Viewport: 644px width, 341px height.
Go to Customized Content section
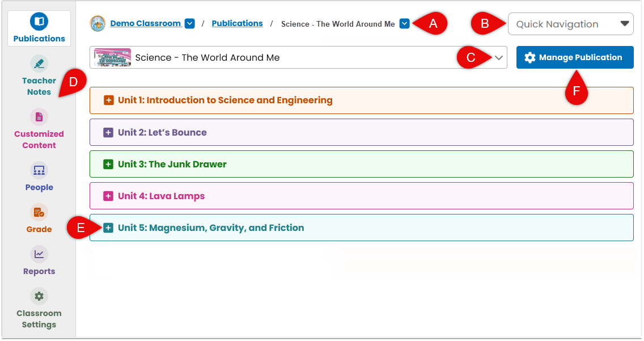tap(39, 117)
